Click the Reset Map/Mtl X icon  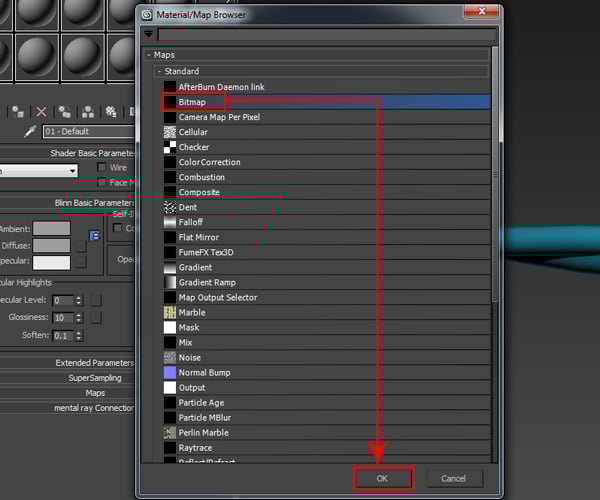(41, 112)
